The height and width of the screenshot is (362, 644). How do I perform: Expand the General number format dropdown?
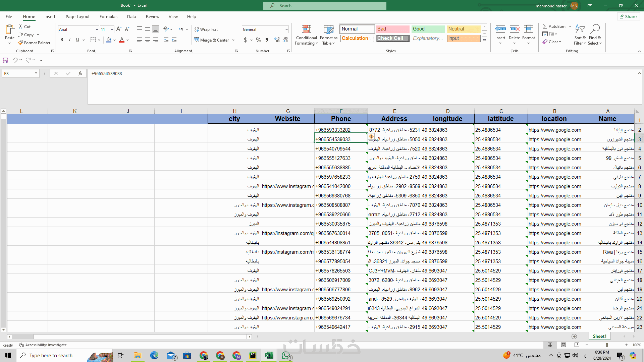pyautogui.click(x=286, y=29)
